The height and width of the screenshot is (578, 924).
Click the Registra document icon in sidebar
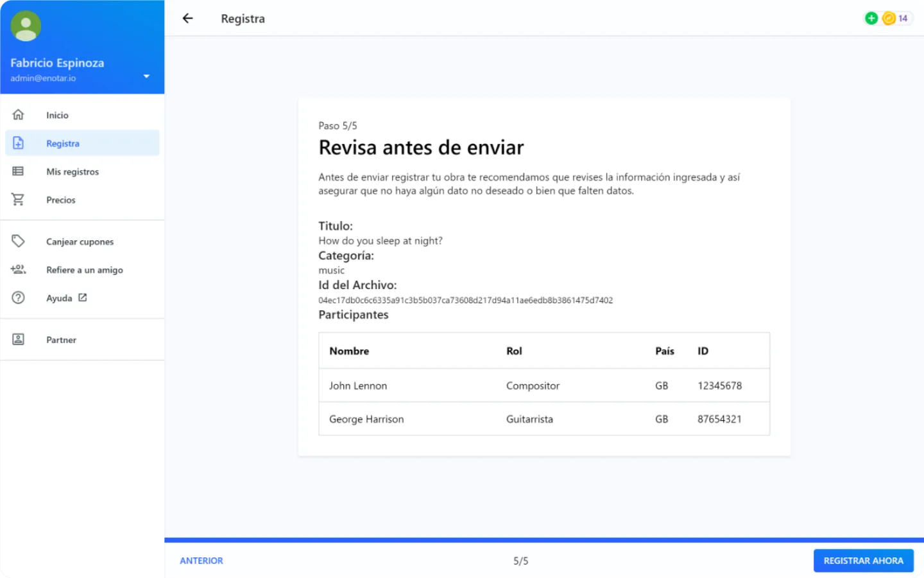click(19, 143)
